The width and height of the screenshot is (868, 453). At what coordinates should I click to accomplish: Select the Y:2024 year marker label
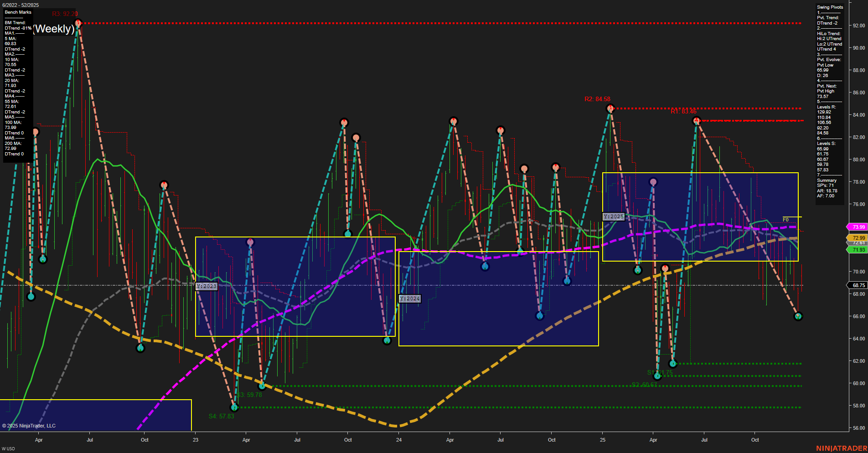tap(409, 298)
